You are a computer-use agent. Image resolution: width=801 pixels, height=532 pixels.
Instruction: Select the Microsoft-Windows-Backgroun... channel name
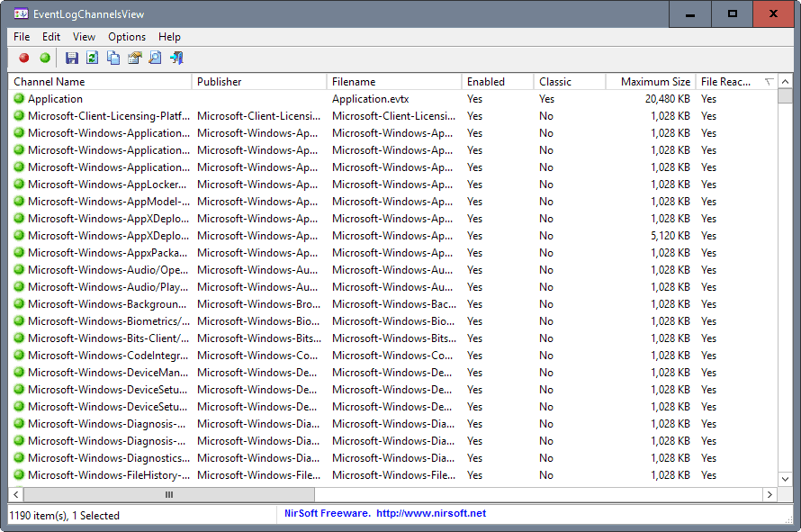pyautogui.click(x=107, y=304)
